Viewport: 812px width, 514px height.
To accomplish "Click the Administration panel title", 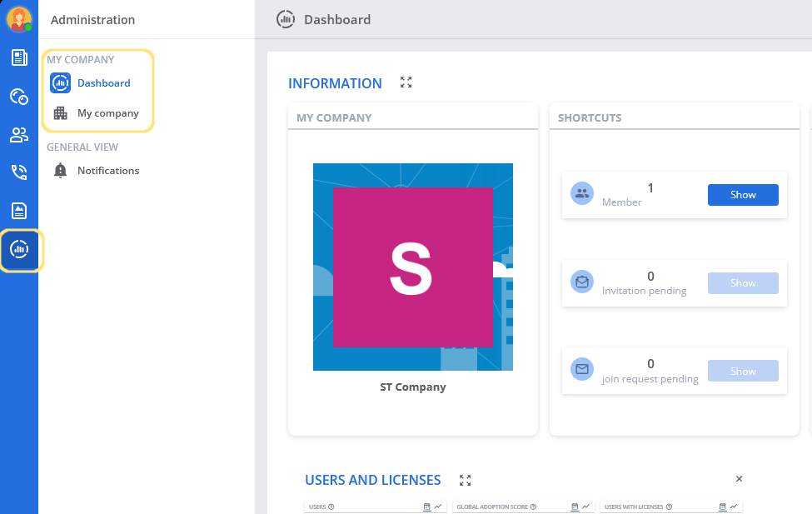I will pos(92,20).
